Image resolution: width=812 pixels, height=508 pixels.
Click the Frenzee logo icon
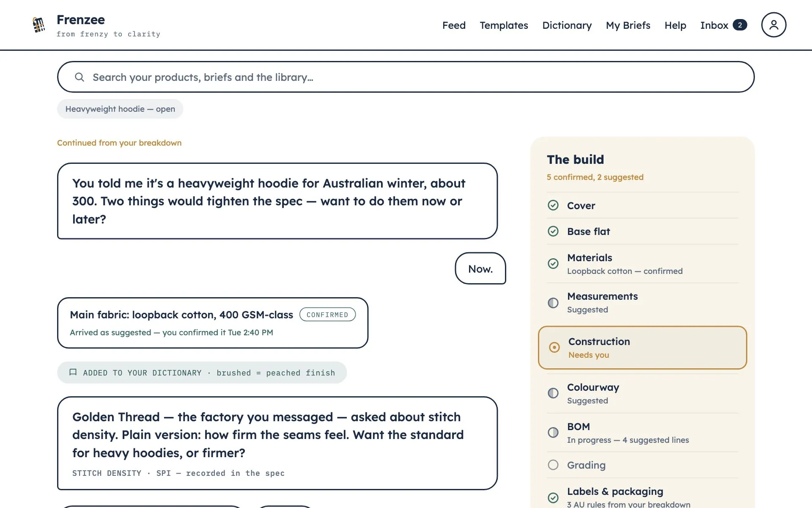coord(38,25)
